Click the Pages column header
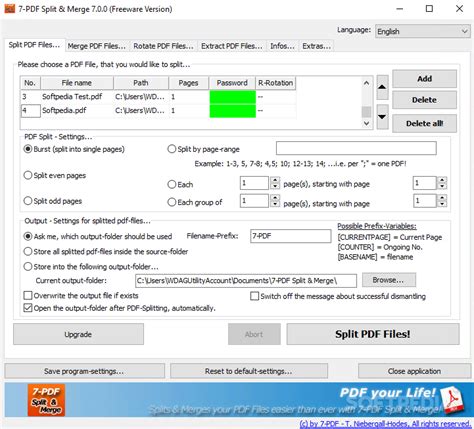Screen dimensions: 474x429 tap(189, 83)
